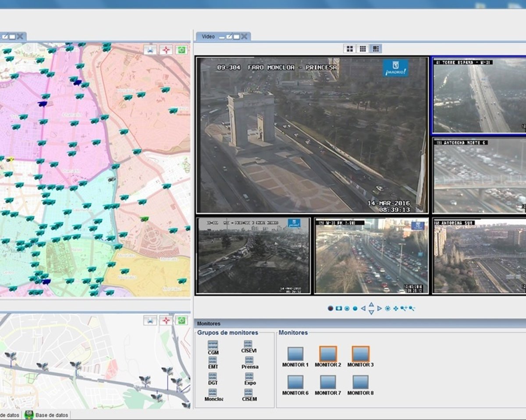This screenshot has height=420, width=526.
Task: Switch to 3x3 video grid layout
Action: (x=363, y=49)
